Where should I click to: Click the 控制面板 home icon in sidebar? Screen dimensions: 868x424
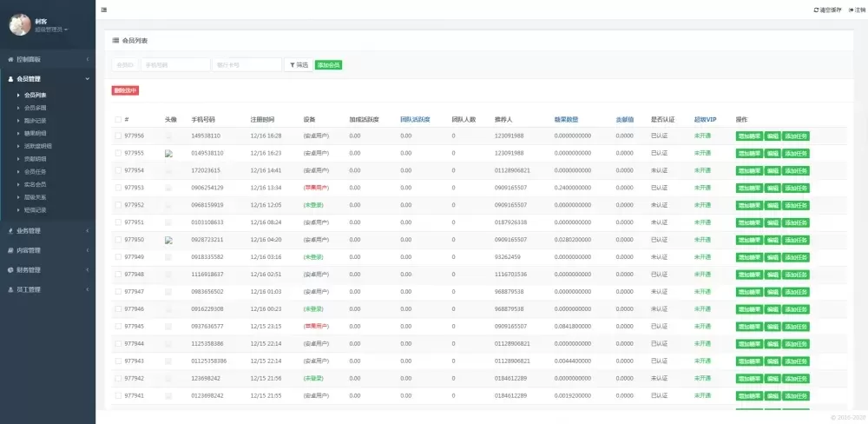10,59
